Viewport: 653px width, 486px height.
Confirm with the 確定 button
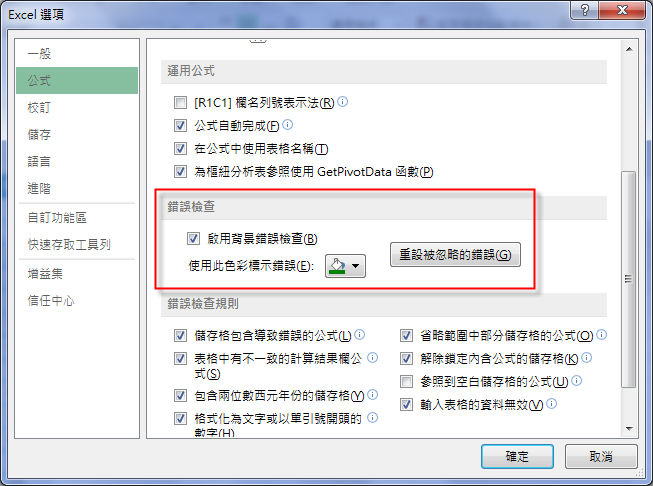[x=517, y=456]
